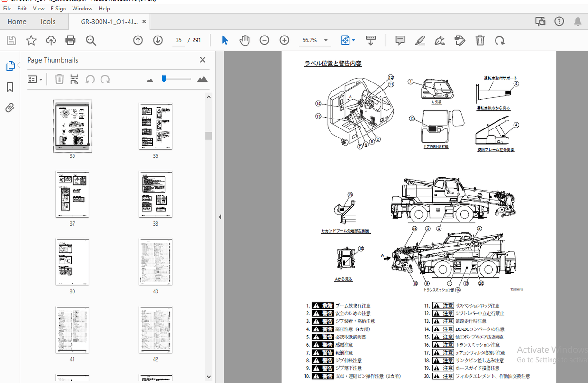The height and width of the screenshot is (383, 588).
Task: Toggle the selection arrow tool
Action: pos(225,40)
